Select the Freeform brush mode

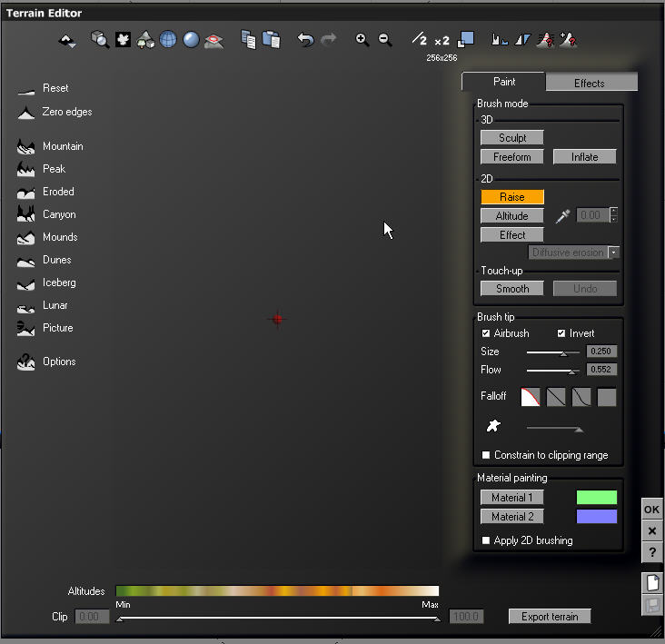[511, 157]
